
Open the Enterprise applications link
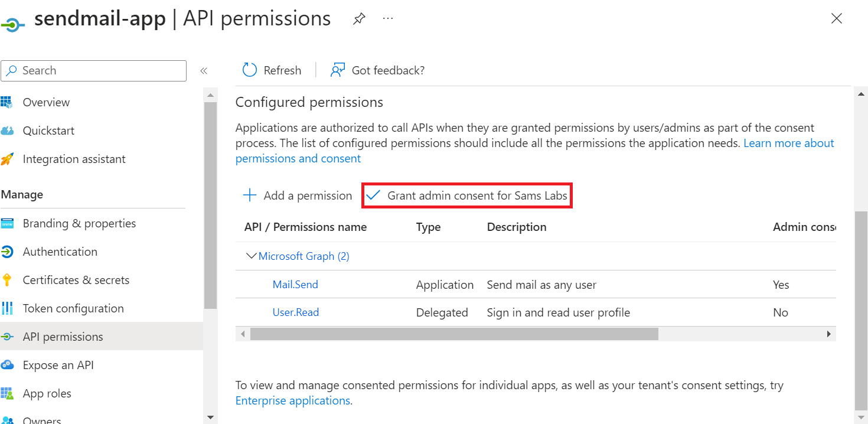[x=293, y=400]
